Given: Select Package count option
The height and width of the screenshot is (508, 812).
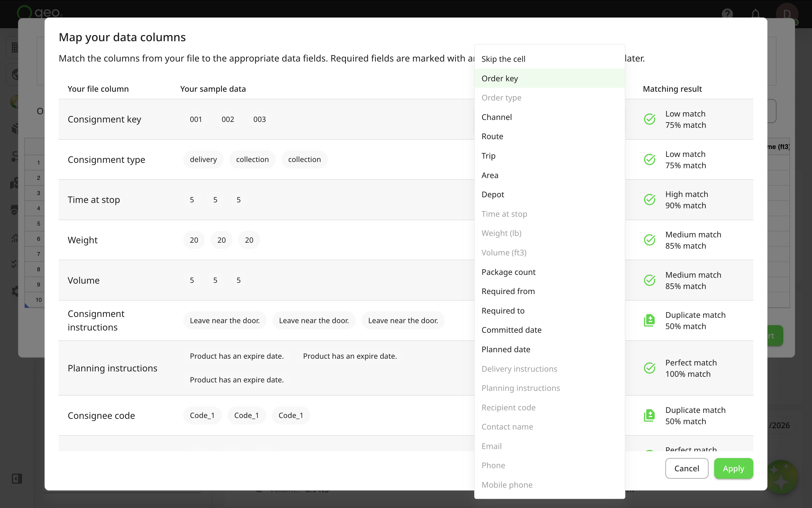Looking at the screenshot, I should click(x=549, y=272).
